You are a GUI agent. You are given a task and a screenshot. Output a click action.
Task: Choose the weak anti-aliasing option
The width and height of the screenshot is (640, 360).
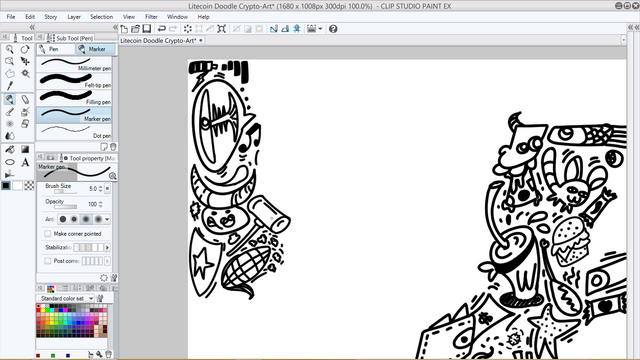click(74, 219)
